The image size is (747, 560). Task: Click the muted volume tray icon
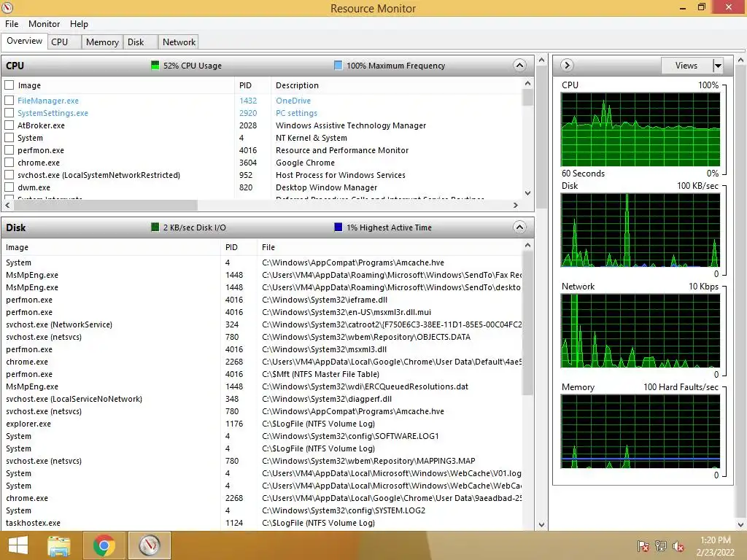click(678, 546)
